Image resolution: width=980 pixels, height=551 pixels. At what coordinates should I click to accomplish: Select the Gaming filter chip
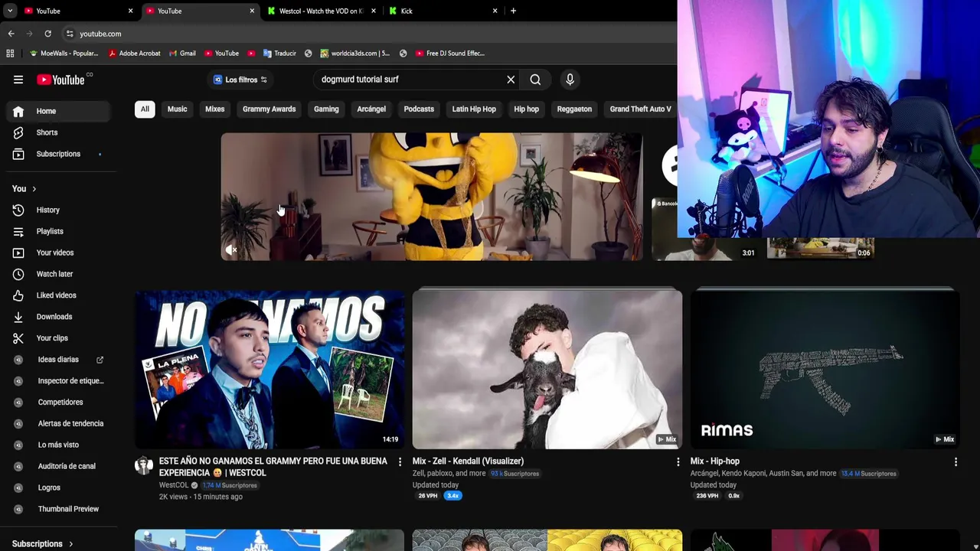coord(326,109)
